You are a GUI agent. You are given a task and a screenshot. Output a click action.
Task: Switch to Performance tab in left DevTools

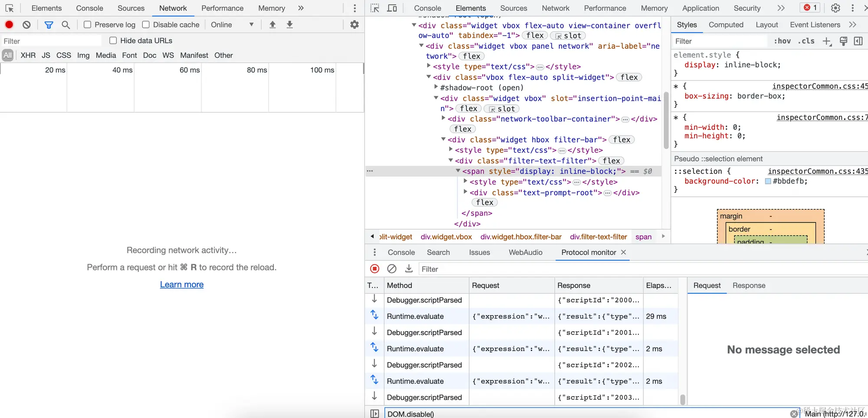(x=222, y=8)
